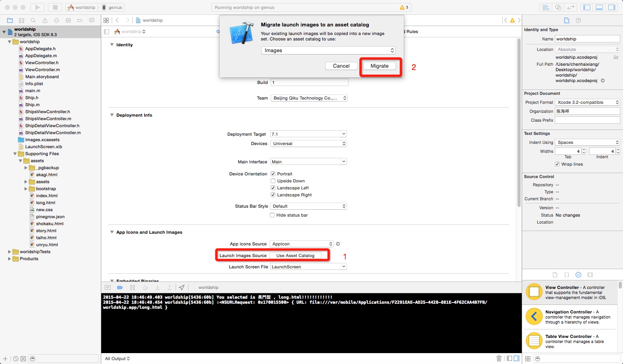The width and height of the screenshot is (623, 364).
Task: Show the Standard editor
Action: pyautogui.click(x=546, y=7)
